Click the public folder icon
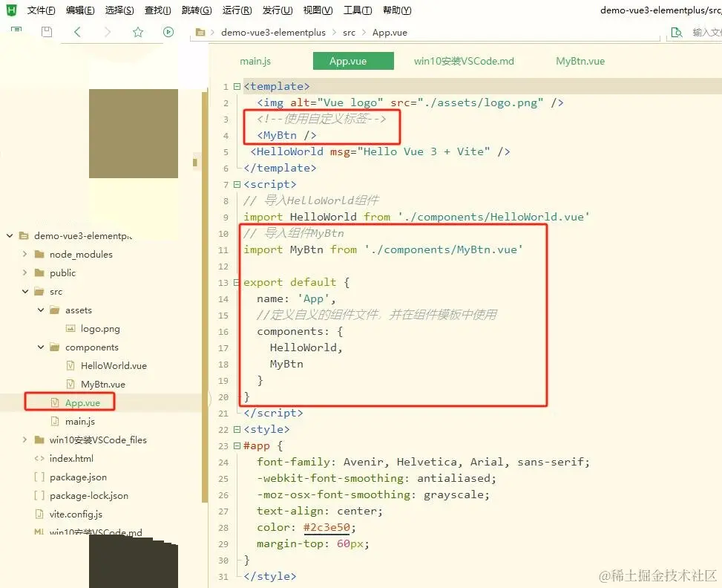The image size is (722, 588). point(39,272)
